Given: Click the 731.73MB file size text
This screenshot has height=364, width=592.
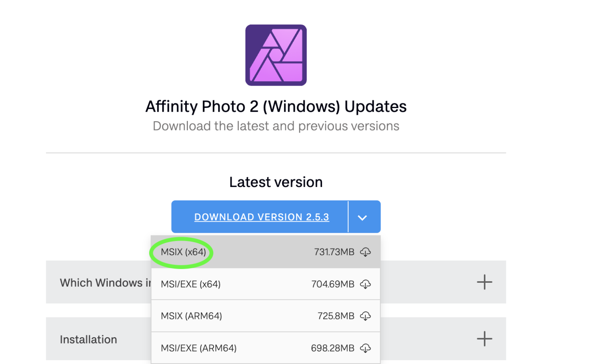Looking at the screenshot, I should pos(334,252).
